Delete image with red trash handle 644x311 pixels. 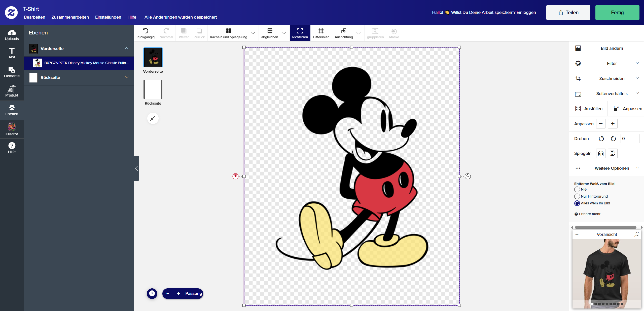pyautogui.click(x=235, y=176)
